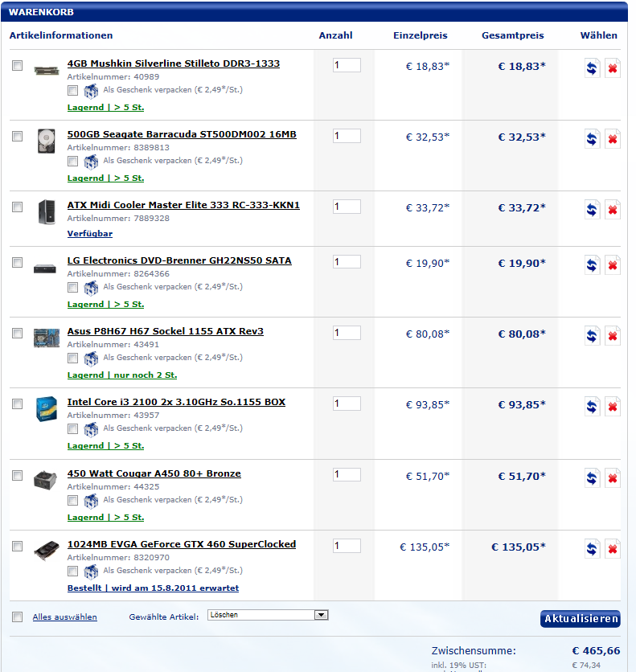The width and height of the screenshot is (636, 672).
Task: Refresh the Asus P8H67 row
Action: [592, 335]
